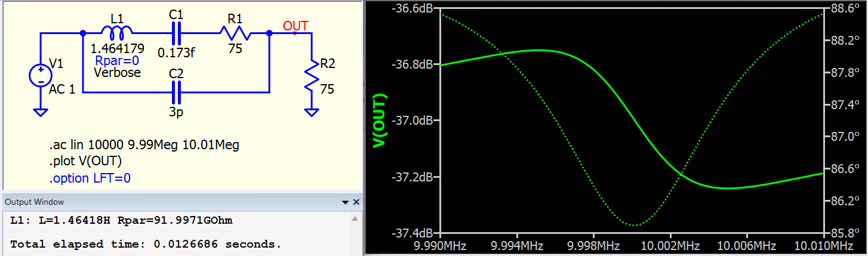Click the ground symbol under V1
Screen dimensions: 868x256
tap(41, 111)
